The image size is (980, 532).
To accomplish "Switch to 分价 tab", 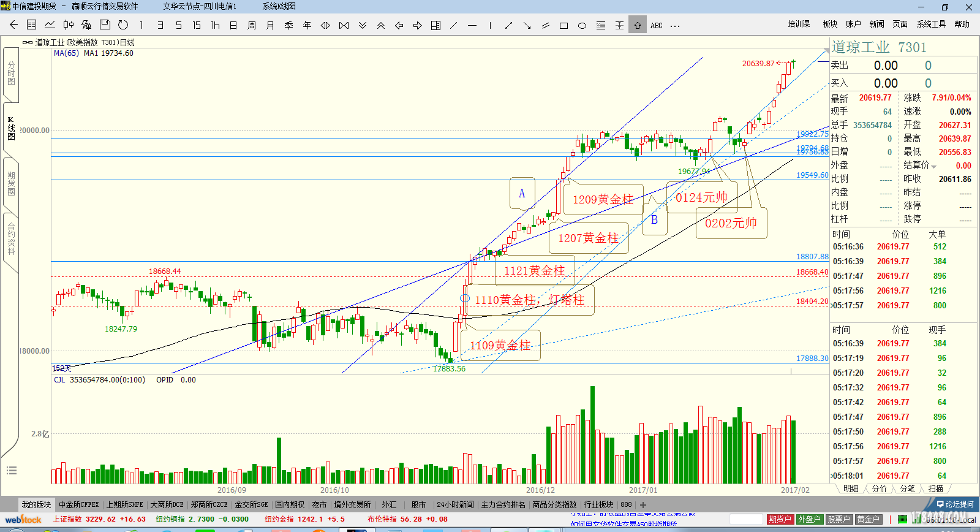I will click(879, 488).
